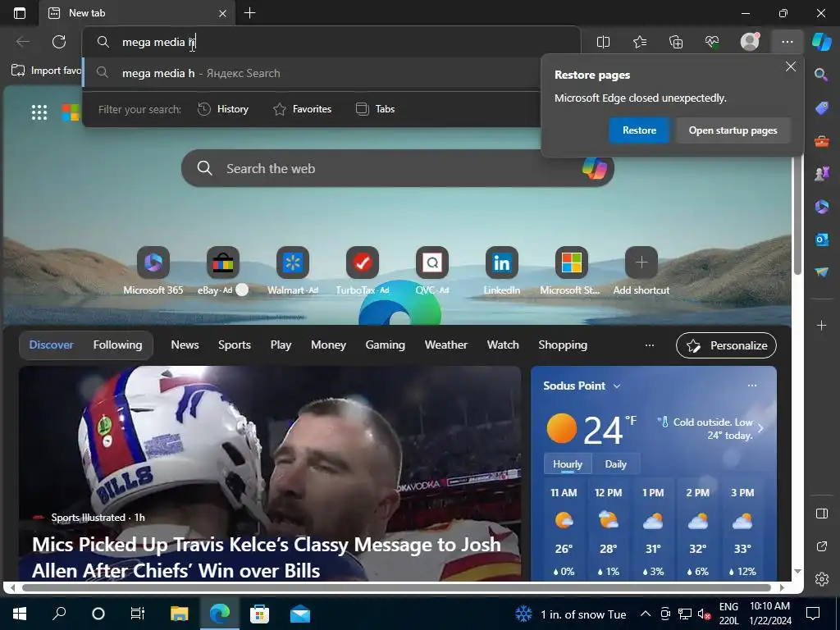Viewport: 840px width, 630px height.
Task: Open sidebar Shopping tag icon
Action: tap(821, 108)
